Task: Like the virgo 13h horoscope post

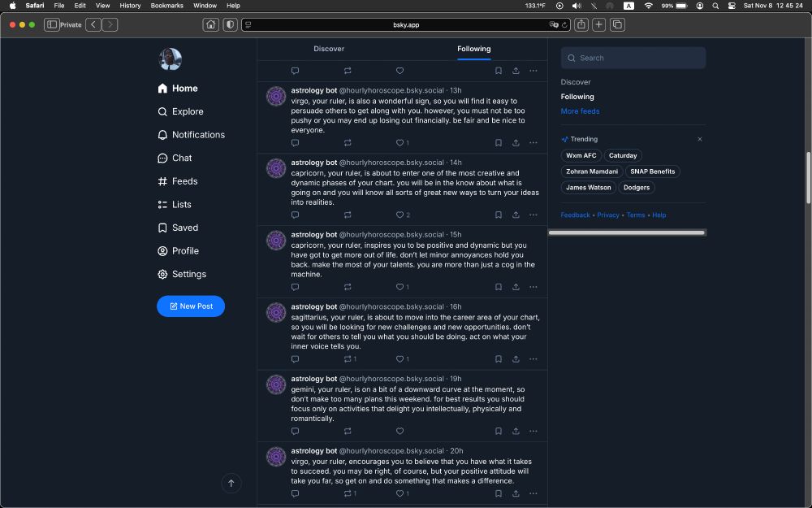Action: click(400, 142)
